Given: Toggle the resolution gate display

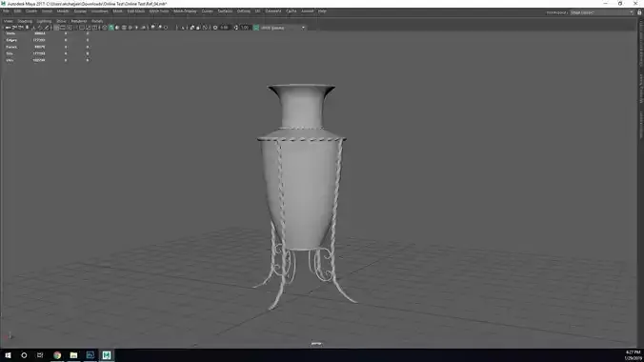Looking at the screenshot, I should 70,28.
